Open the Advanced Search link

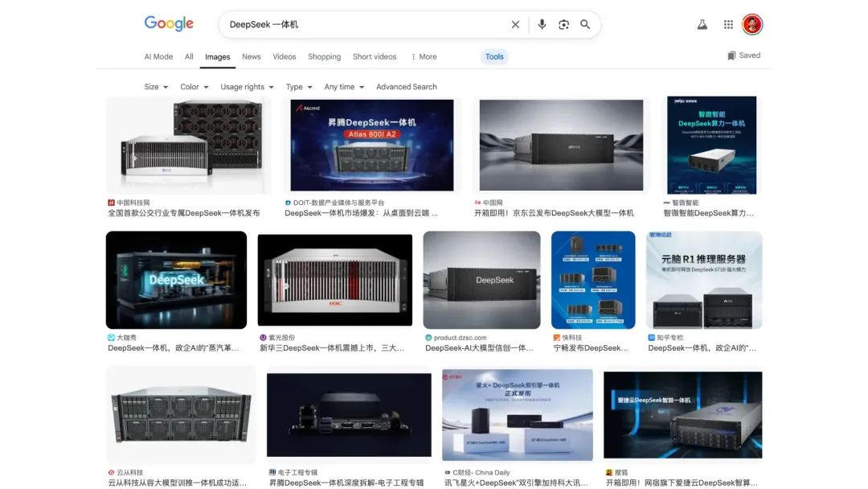[x=407, y=86]
